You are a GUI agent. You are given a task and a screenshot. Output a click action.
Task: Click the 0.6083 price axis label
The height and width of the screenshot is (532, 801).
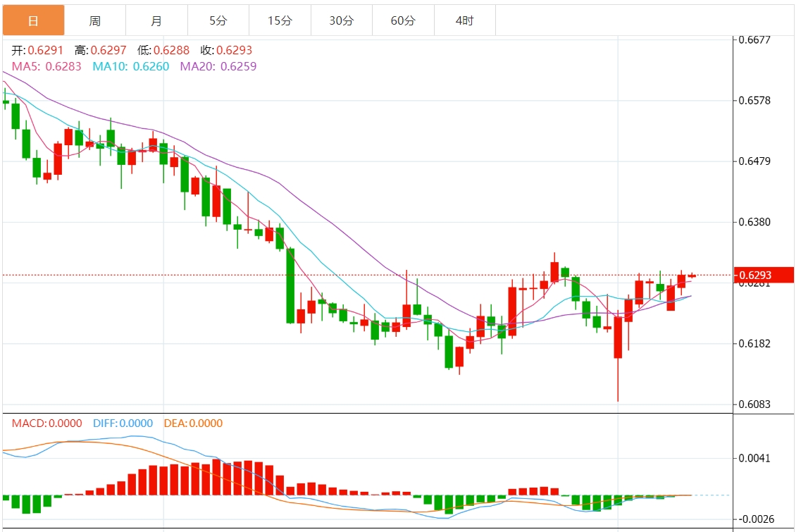[755, 404]
